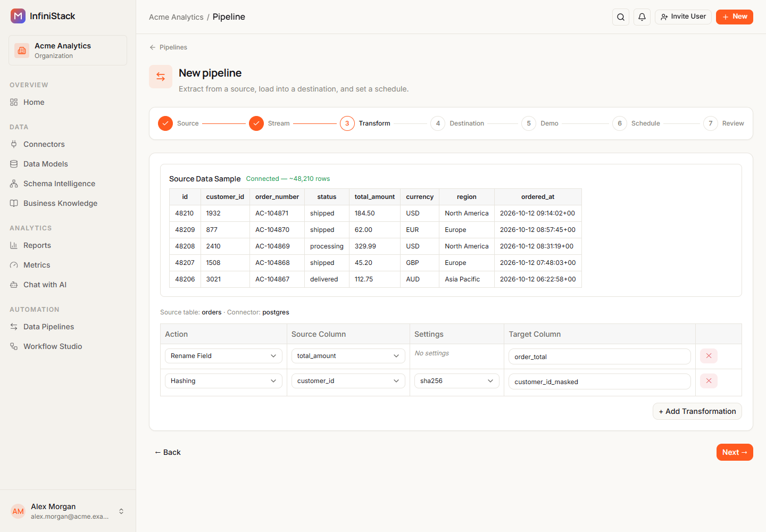The height and width of the screenshot is (532, 766).
Task: Click the Reports chart icon
Action: [x=14, y=245]
